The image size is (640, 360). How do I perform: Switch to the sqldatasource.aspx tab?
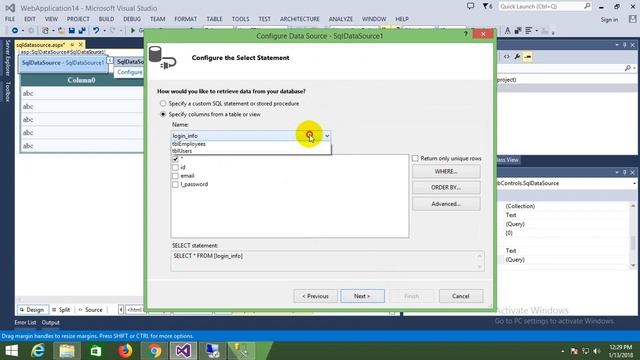[40, 44]
